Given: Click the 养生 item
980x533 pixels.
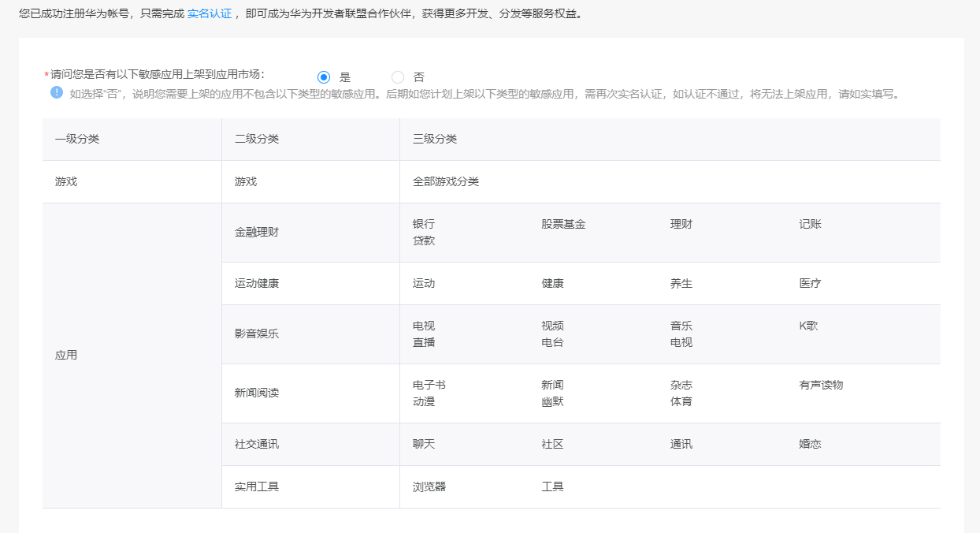Looking at the screenshot, I should point(681,283).
